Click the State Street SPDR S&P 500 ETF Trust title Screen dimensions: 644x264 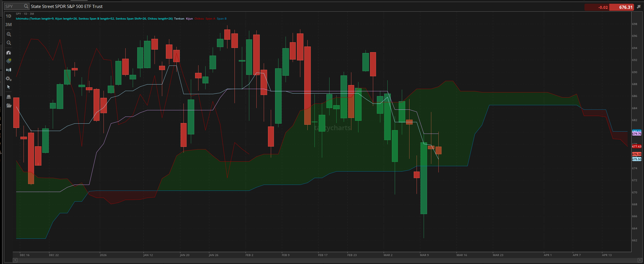click(67, 7)
